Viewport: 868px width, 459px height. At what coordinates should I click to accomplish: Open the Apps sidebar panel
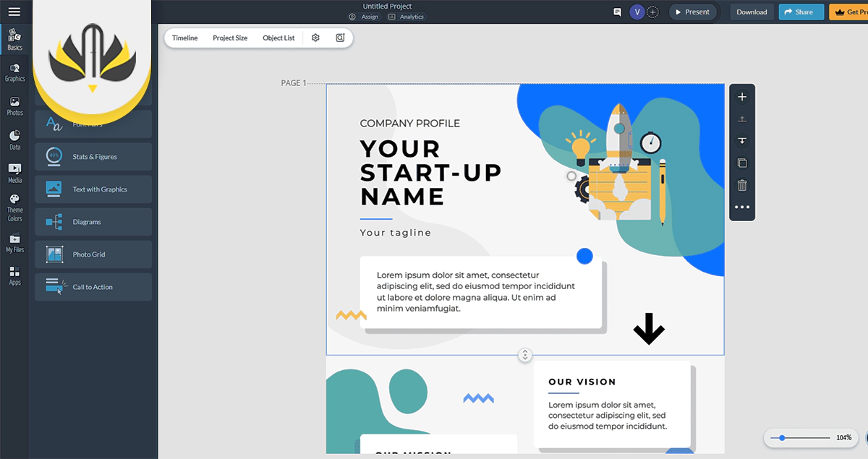14,275
